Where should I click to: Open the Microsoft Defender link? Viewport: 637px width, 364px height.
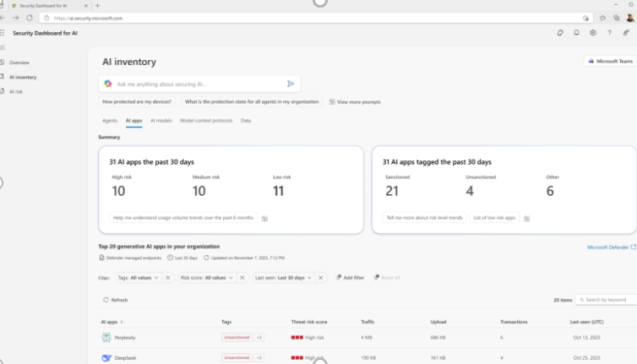(x=612, y=247)
